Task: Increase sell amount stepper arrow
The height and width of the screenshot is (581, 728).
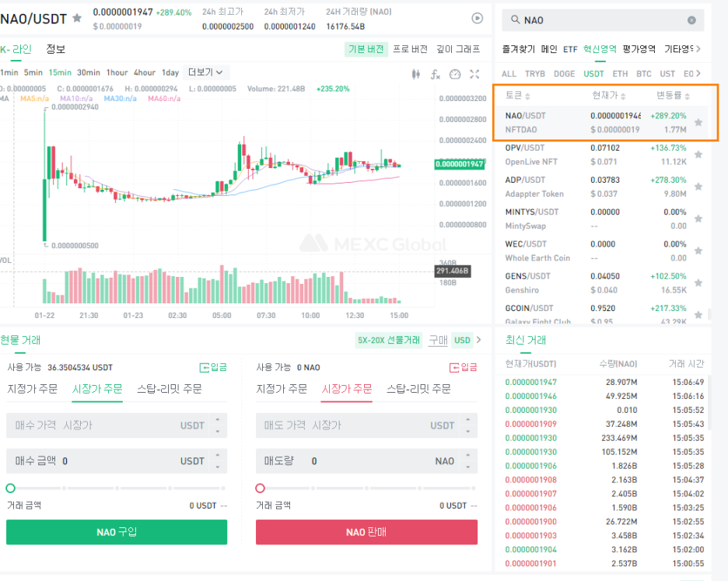Action: (468, 455)
